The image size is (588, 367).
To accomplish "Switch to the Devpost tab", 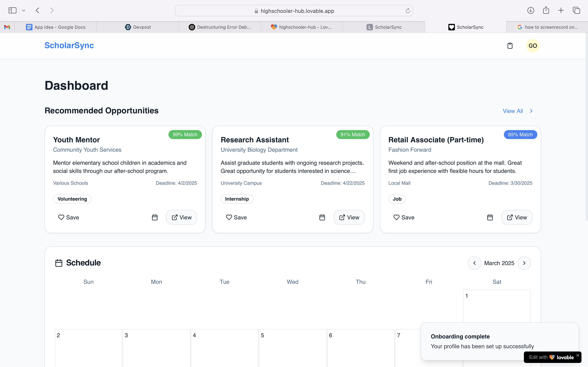I will (138, 27).
